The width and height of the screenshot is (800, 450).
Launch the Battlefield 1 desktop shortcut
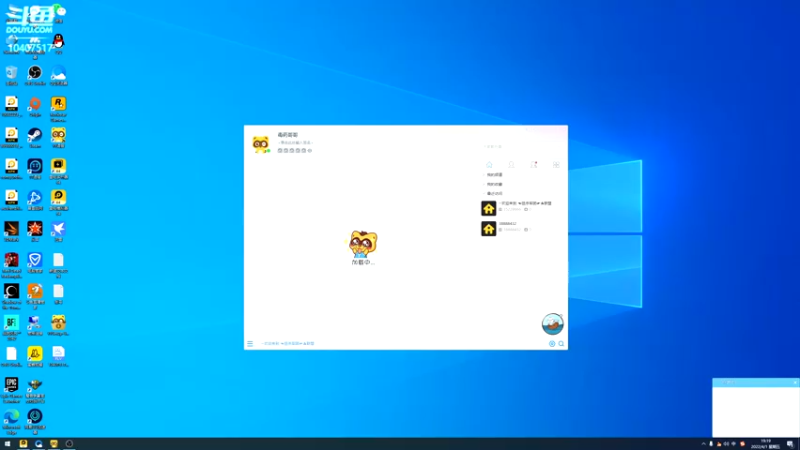(x=11, y=327)
